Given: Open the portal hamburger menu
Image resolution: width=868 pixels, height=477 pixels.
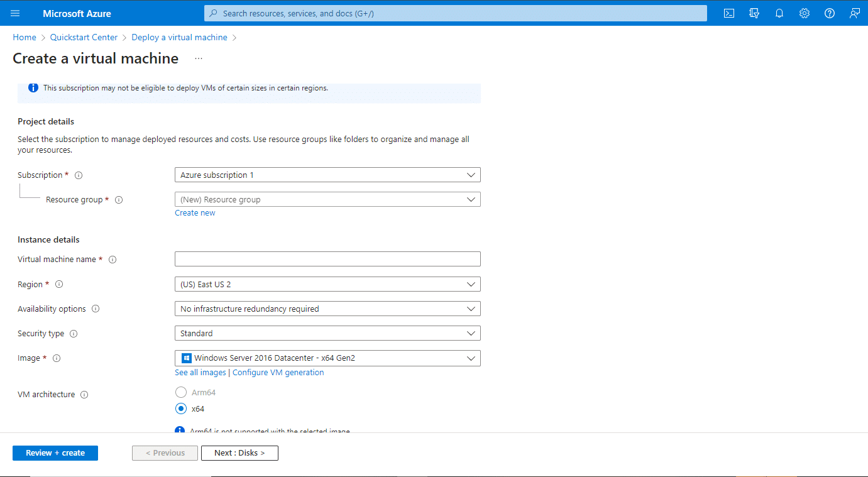Looking at the screenshot, I should (15, 13).
